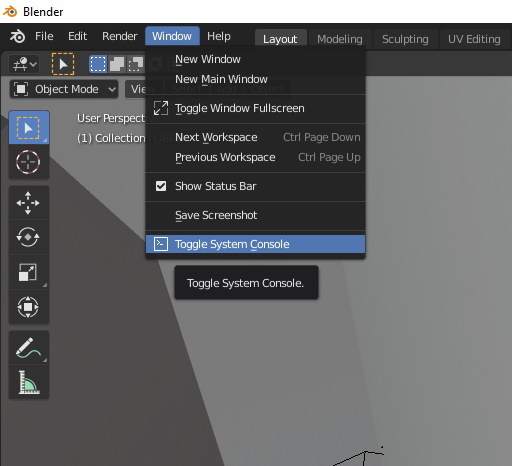512x466 pixels.
Task: Click the Tweak select tool in header
Action: pos(63,64)
